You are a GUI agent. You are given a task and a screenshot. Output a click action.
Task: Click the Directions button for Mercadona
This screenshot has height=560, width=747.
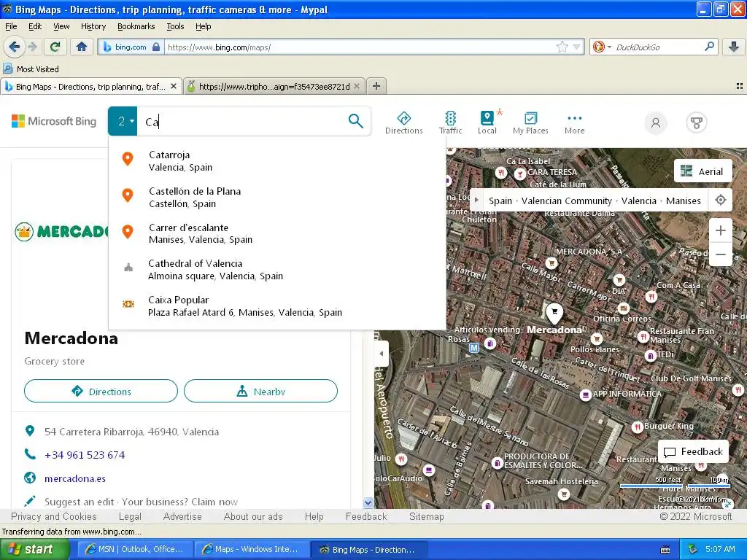point(101,391)
